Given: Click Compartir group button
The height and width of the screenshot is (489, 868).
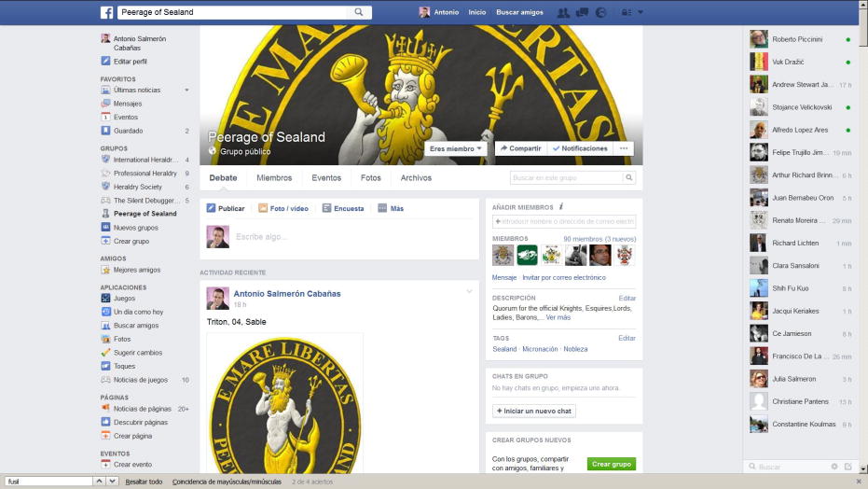Looking at the screenshot, I should (520, 148).
